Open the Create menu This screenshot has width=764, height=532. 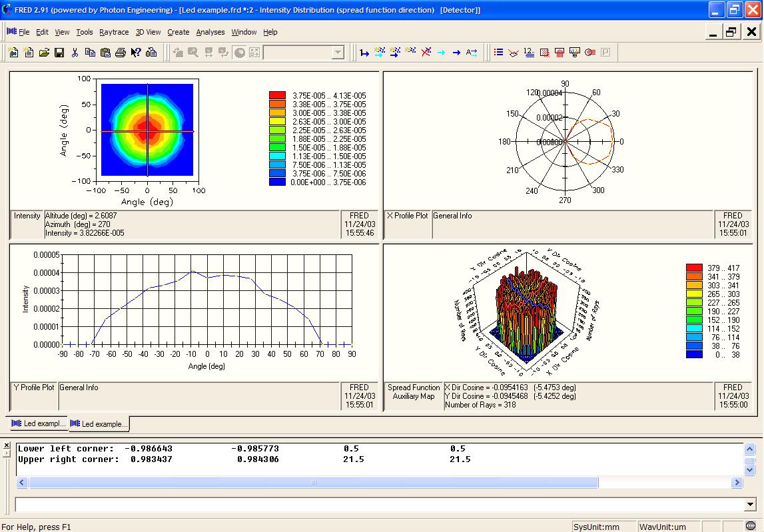tap(179, 32)
